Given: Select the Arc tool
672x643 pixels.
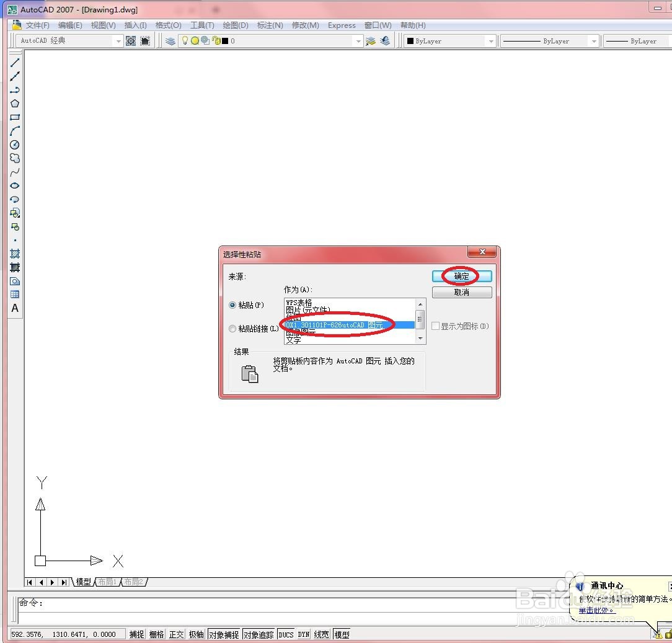Looking at the screenshot, I should pos(15,131).
